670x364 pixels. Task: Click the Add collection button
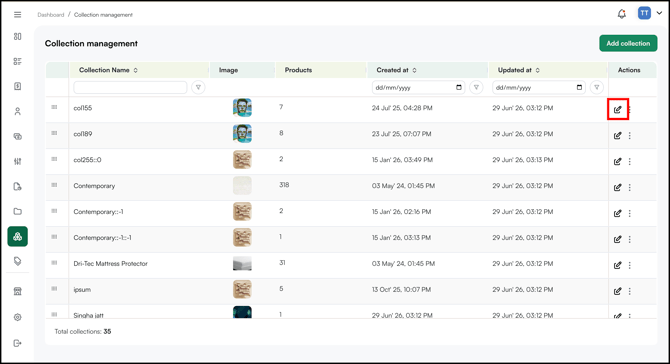pyautogui.click(x=628, y=43)
